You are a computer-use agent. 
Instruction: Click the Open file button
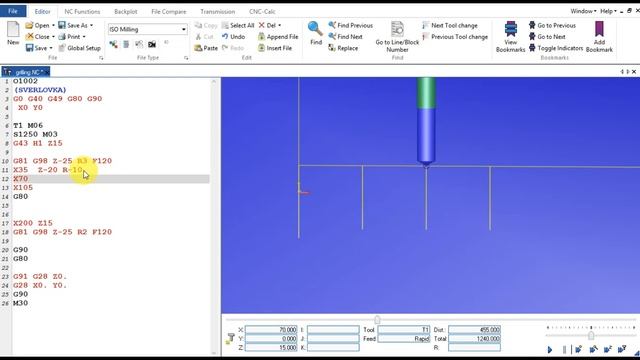click(37, 25)
